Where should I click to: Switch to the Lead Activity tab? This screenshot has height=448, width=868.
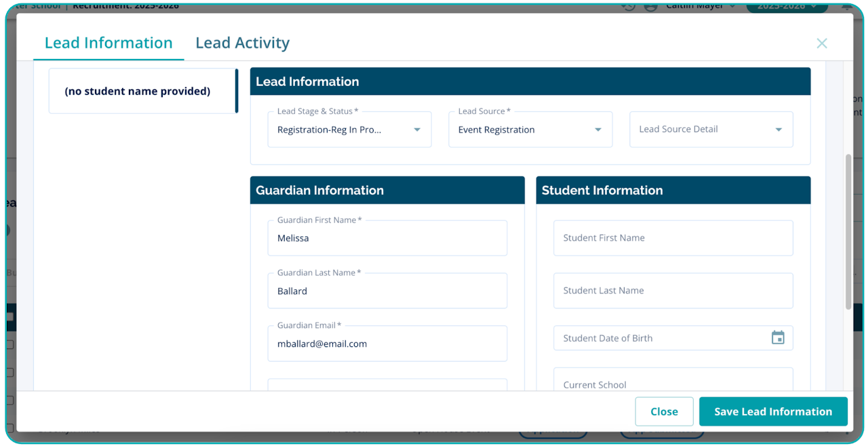pyautogui.click(x=242, y=43)
